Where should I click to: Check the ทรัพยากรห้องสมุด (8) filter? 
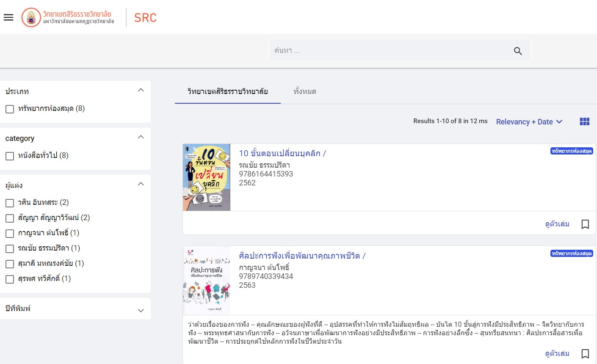click(x=10, y=109)
